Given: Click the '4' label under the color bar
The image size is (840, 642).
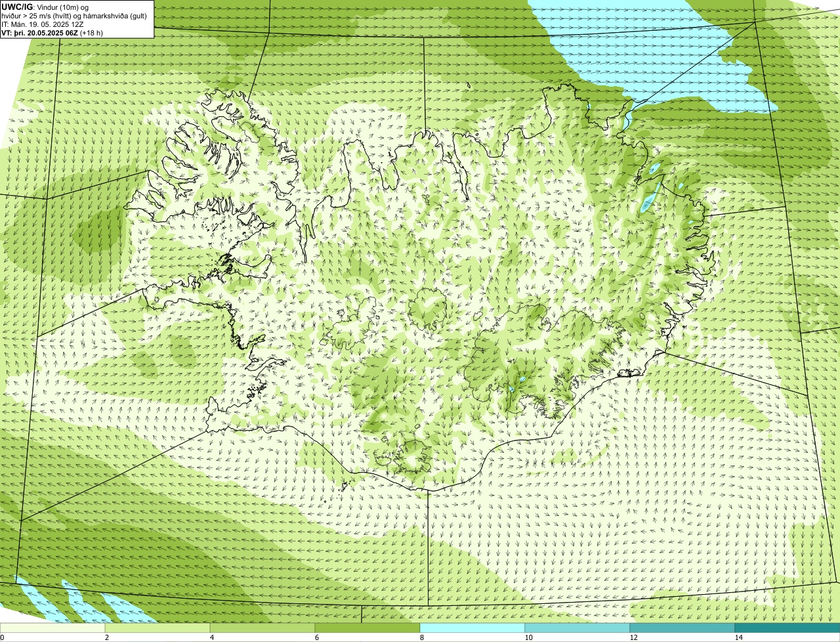Looking at the screenshot, I should point(211,637).
